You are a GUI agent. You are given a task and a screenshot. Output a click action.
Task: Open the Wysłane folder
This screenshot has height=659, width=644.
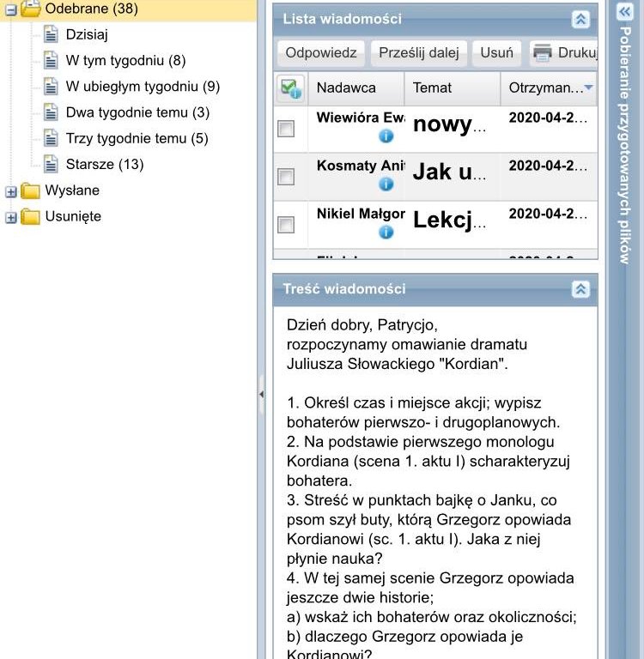(72, 190)
